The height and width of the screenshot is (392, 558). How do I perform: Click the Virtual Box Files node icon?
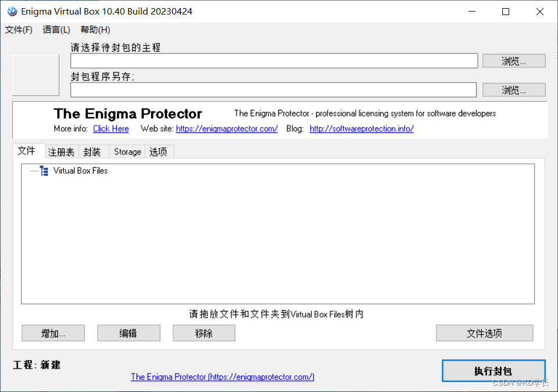click(44, 171)
